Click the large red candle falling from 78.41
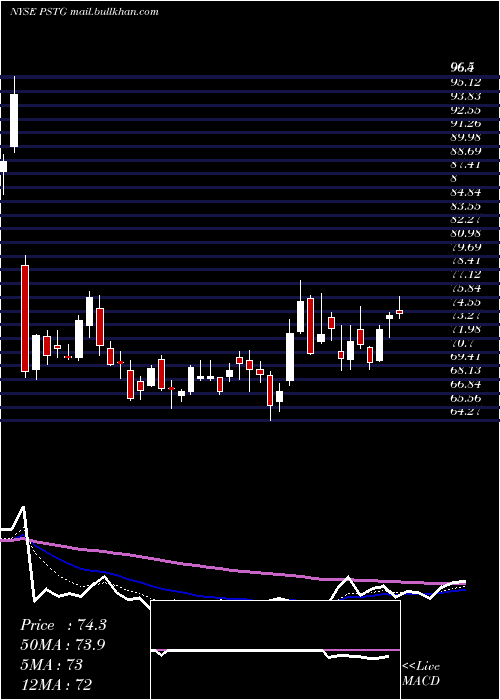The image size is (500, 700). (x=25, y=317)
